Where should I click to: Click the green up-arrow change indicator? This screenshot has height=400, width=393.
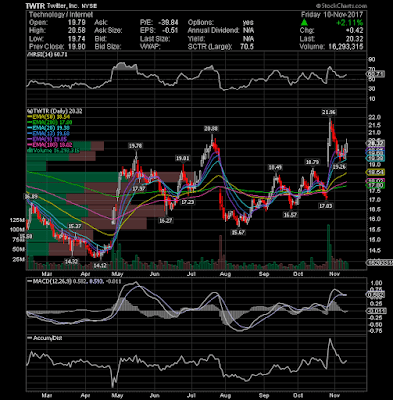(304, 22)
